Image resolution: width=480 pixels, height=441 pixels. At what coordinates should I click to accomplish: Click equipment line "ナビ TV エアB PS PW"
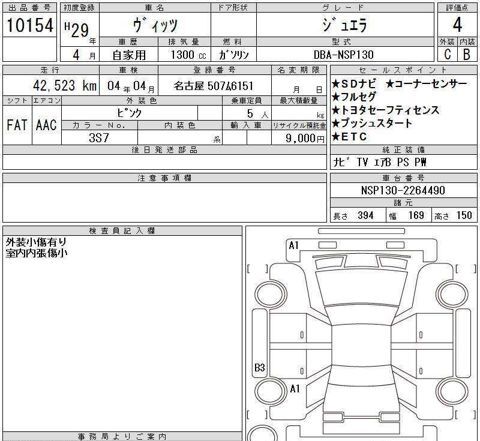379,162
